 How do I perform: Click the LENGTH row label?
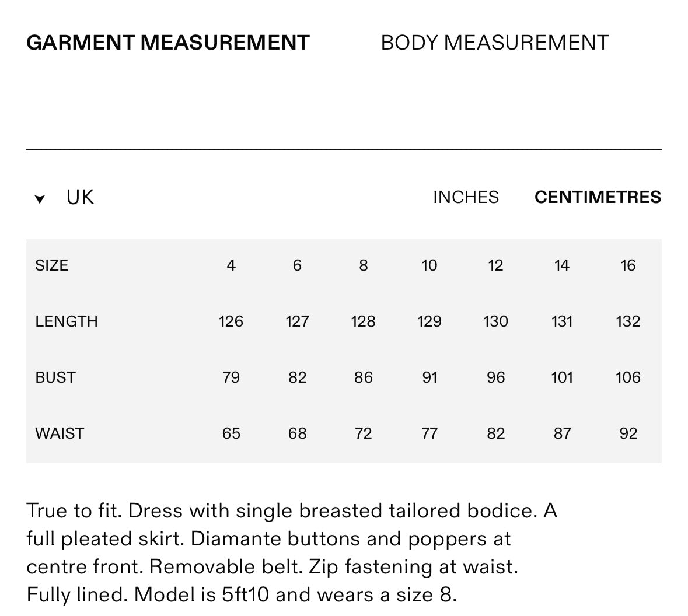coord(67,322)
